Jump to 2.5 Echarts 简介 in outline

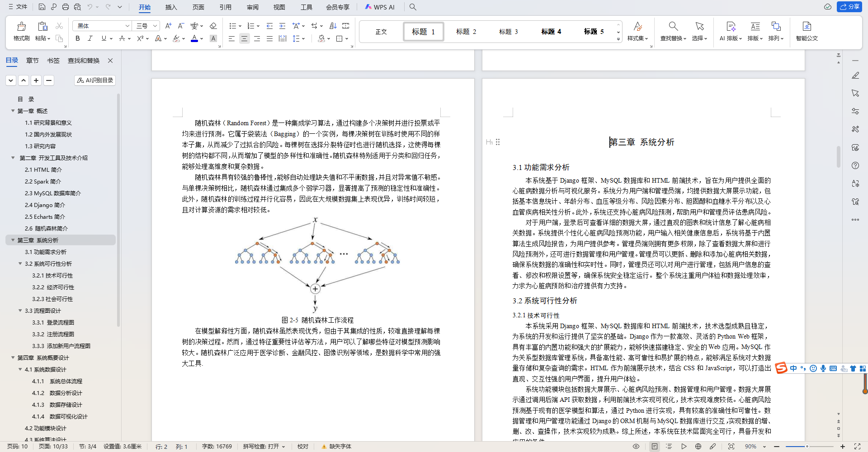(x=45, y=217)
